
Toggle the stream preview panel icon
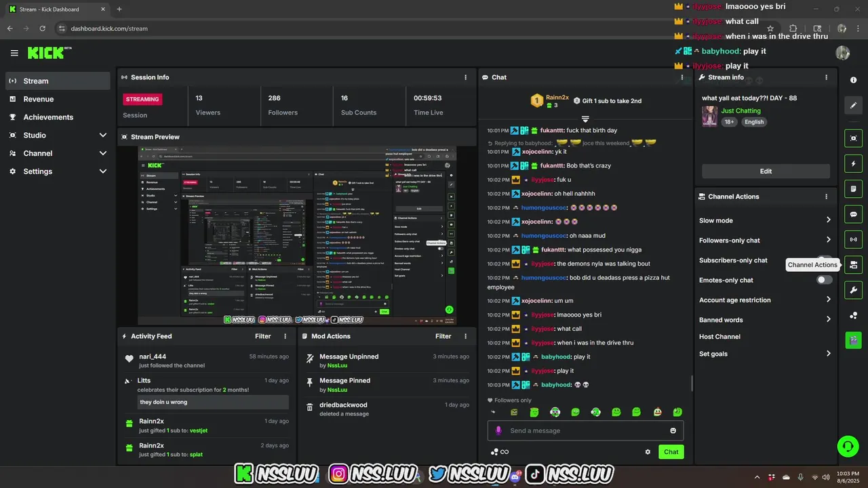pos(853,138)
